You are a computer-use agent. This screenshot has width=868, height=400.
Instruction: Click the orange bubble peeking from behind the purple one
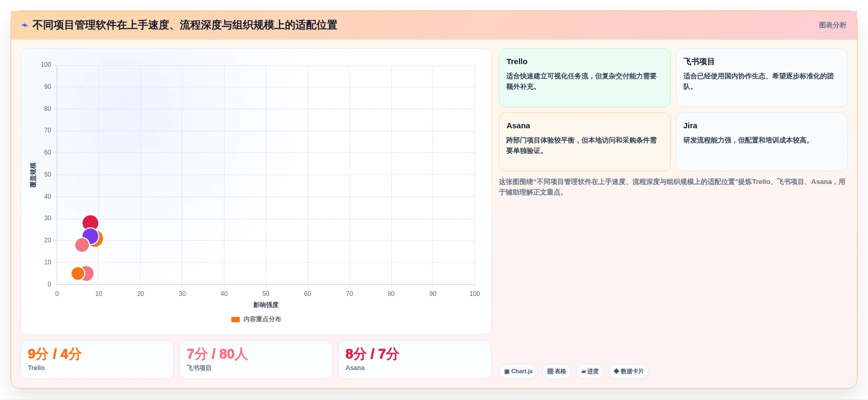[x=99, y=239]
